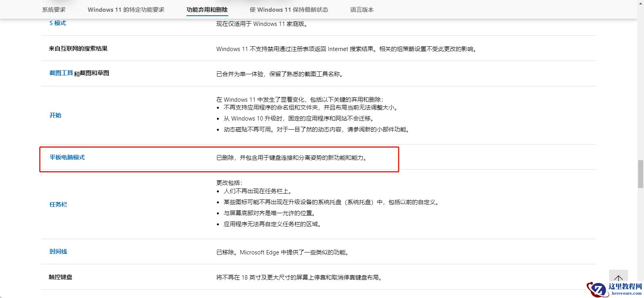This screenshot has height=298, width=644.
Task: Open the S 模式 link
Action: pos(58,23)
